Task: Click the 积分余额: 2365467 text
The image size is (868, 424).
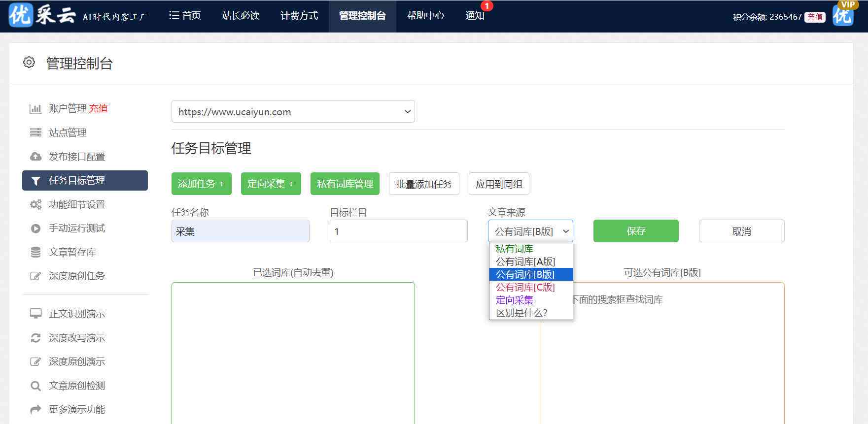Action: [x=767, y=17]
